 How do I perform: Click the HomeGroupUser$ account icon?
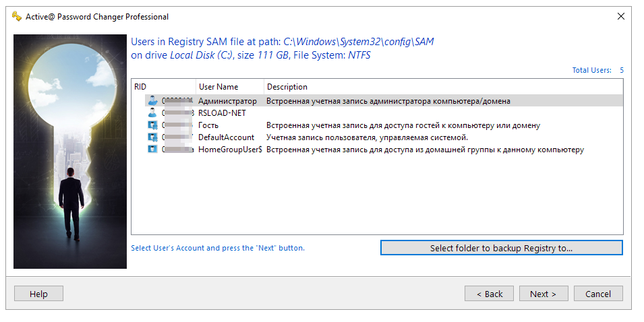coord(152,150)
